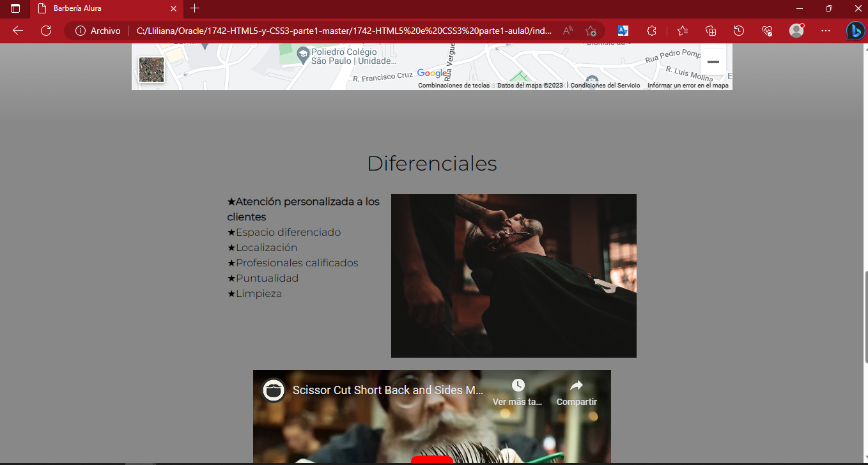This screenshot has width=868, height=465.
Task: Open a new browser tab
Action: point(195,8)
